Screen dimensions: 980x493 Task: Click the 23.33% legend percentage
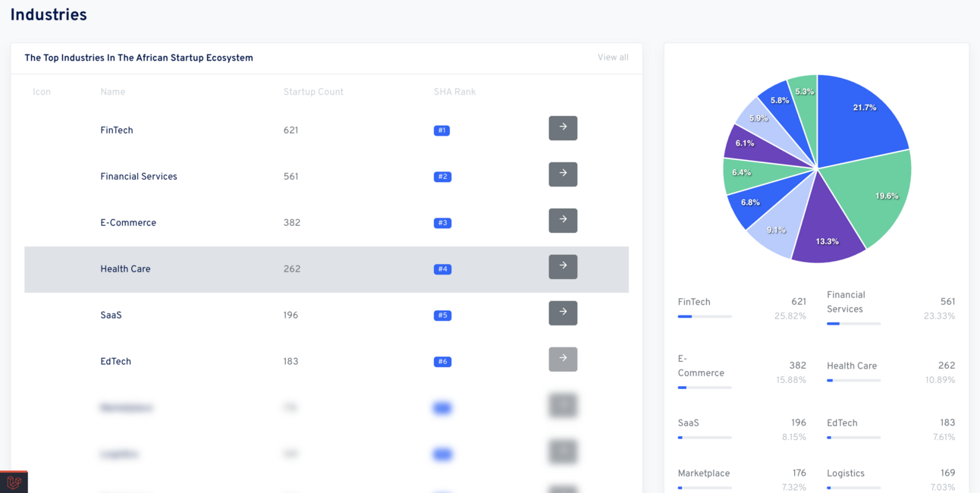[x=939, y=316]
